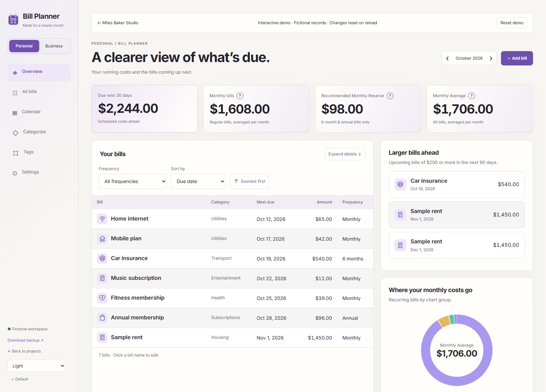Click the Tags hash icon in sidebar
This screenshot has height=392, width=546.
tap(16, 153)
